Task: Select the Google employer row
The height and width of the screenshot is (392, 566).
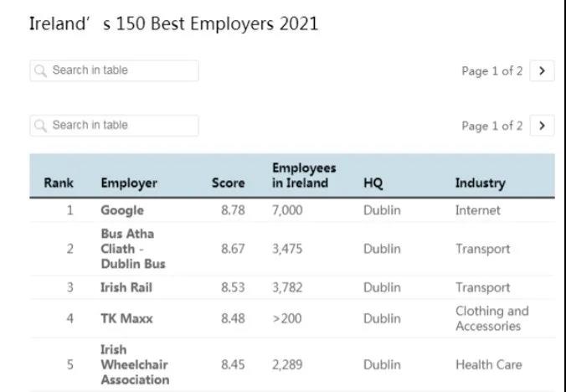Action: click(122, 210)
